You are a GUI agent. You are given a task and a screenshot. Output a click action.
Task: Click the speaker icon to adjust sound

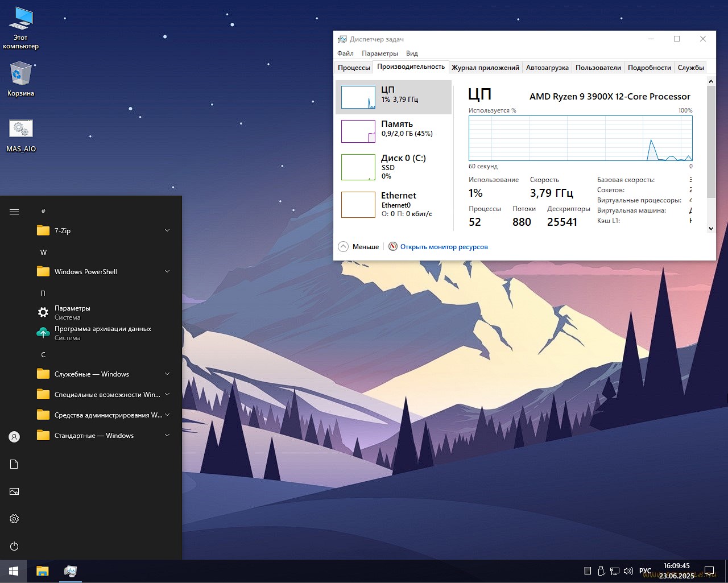(x=628, y=571)
